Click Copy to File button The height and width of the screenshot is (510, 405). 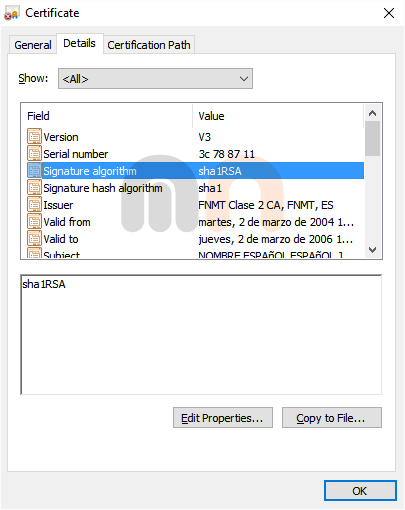point(332,418)
